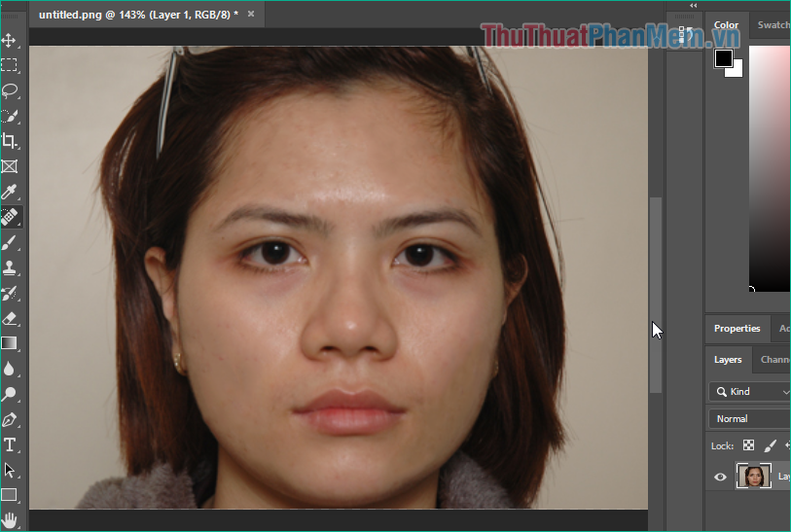Select the Spot Healing Brush tool

coord(9,217)
